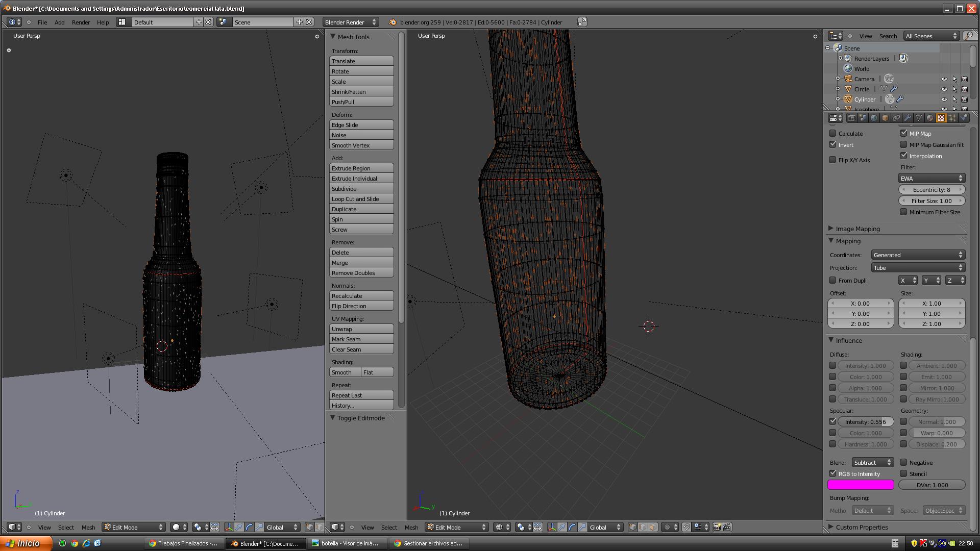
Task: Uncheck the Invert checkbox
Action: pos(832,145)
